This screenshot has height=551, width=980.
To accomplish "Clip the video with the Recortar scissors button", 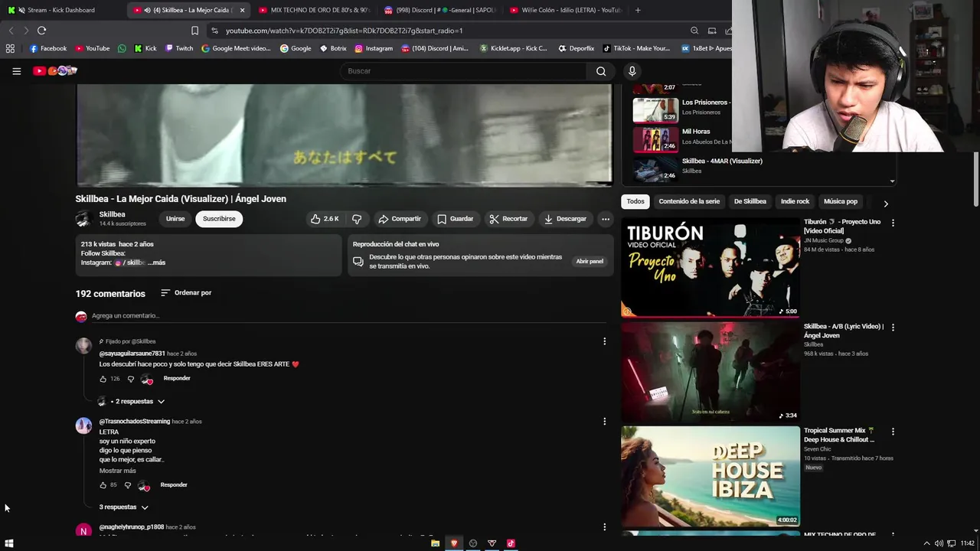I will click(508, 219).
